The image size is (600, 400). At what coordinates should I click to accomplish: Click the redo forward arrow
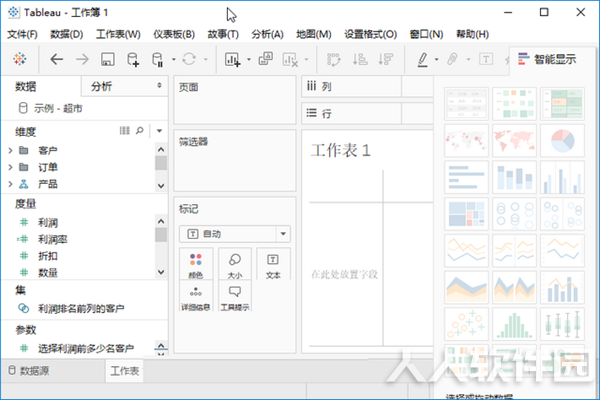click(x=82, y=59)
